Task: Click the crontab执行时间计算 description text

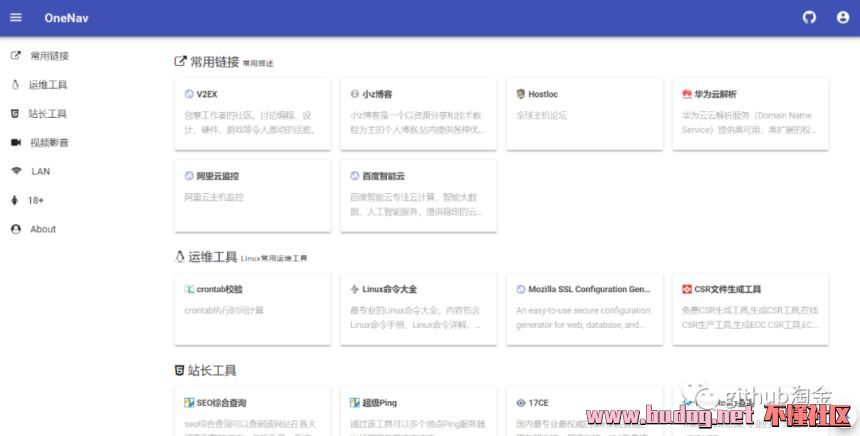Action: click(224, 310)
